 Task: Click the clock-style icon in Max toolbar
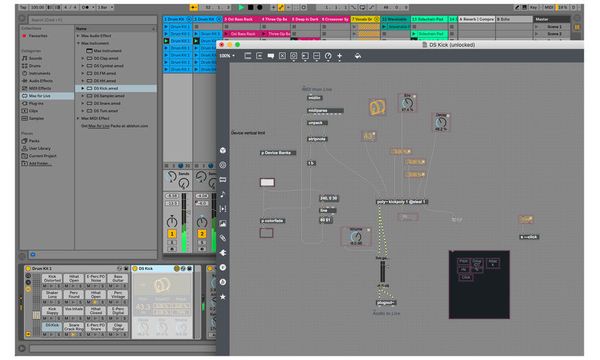(328, 56)
